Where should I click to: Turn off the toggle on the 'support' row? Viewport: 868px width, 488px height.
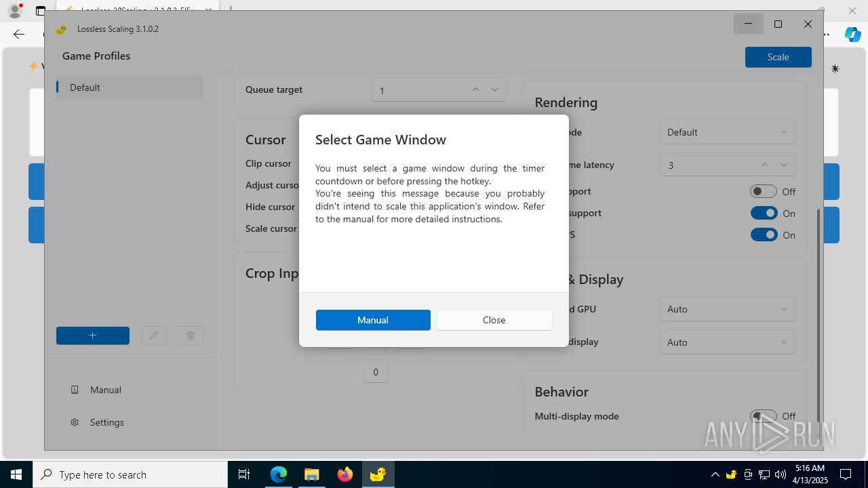pos(764,213)
